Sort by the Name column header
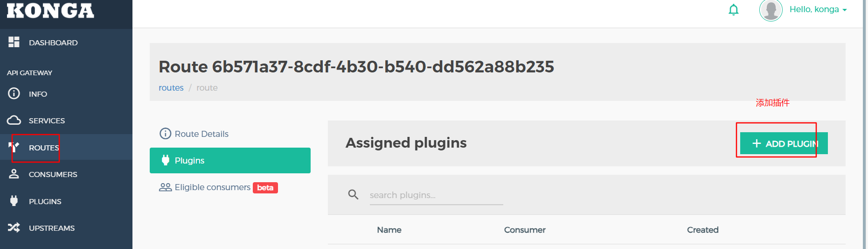This screenshot has height=249, width=868. click(x=389, y=230)
